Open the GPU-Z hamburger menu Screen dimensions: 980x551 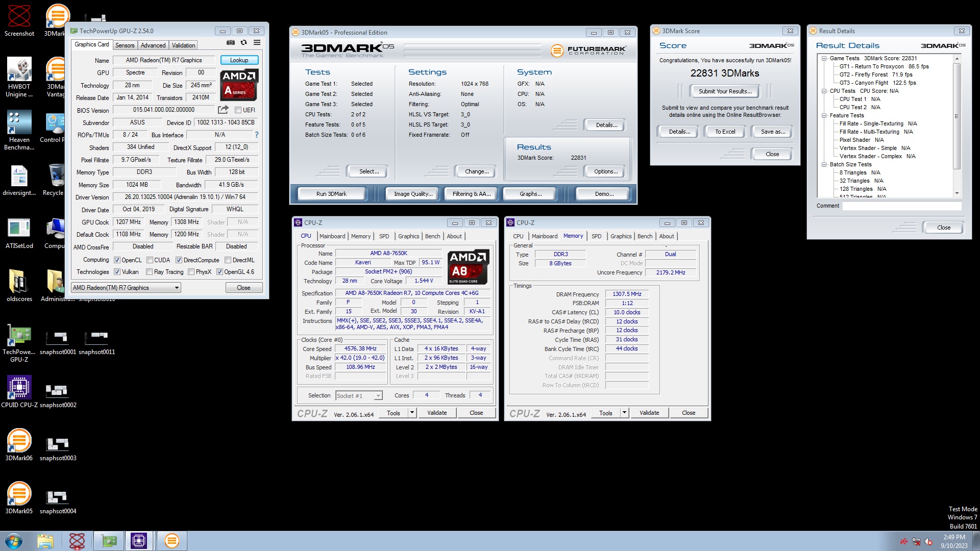pos(257,43)
